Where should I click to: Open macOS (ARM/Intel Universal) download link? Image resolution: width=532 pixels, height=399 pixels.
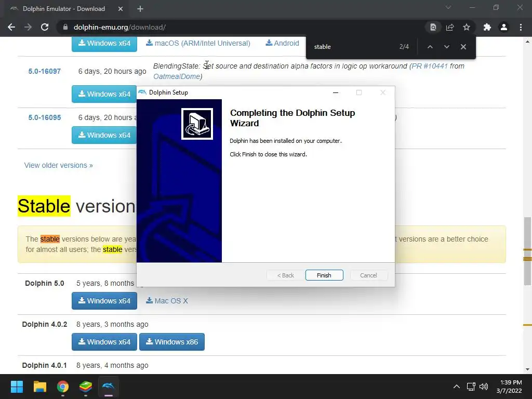[198, 43]
